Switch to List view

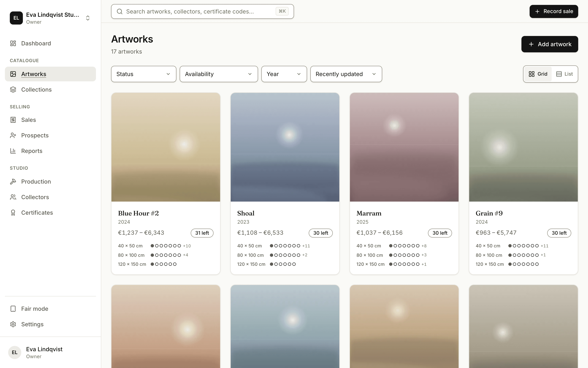(565, 74)
